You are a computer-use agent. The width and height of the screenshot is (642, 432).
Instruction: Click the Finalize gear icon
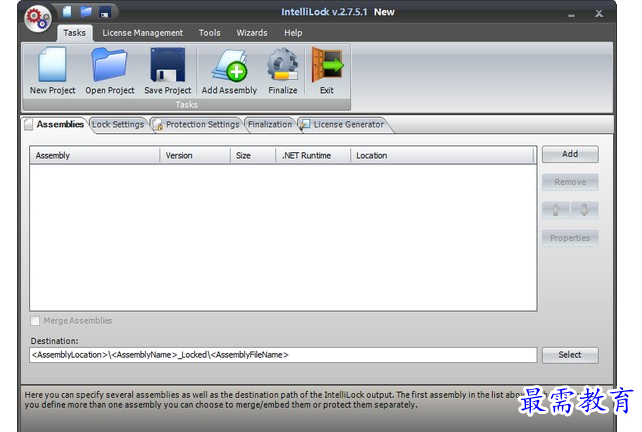click(283, 71)
